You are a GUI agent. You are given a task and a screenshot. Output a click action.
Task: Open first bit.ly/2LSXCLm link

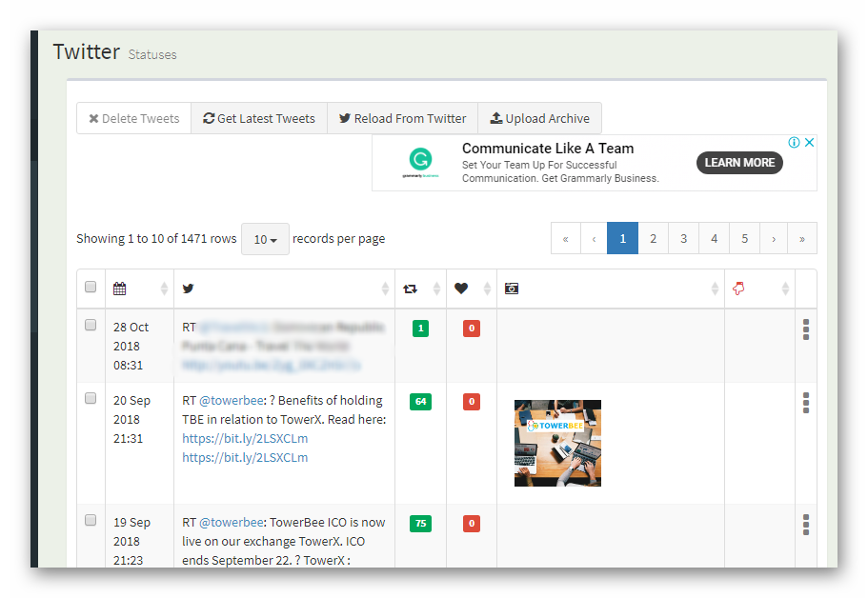245,438
